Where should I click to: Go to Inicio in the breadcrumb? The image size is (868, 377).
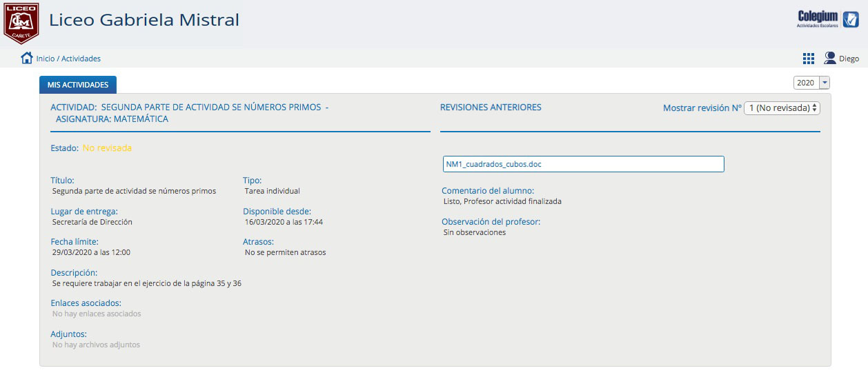(x=46, y=59)
